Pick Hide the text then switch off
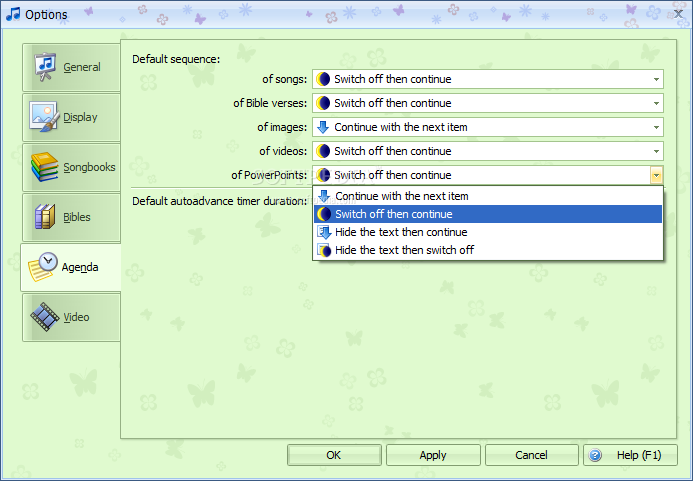 (488, 250)
